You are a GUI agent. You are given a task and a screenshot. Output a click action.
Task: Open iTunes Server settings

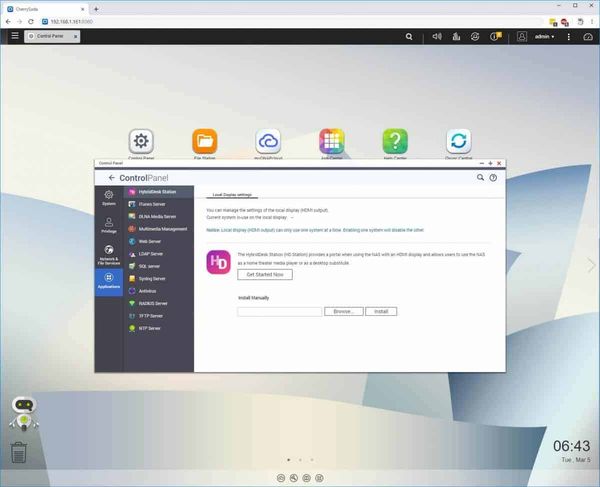point(159,204)
